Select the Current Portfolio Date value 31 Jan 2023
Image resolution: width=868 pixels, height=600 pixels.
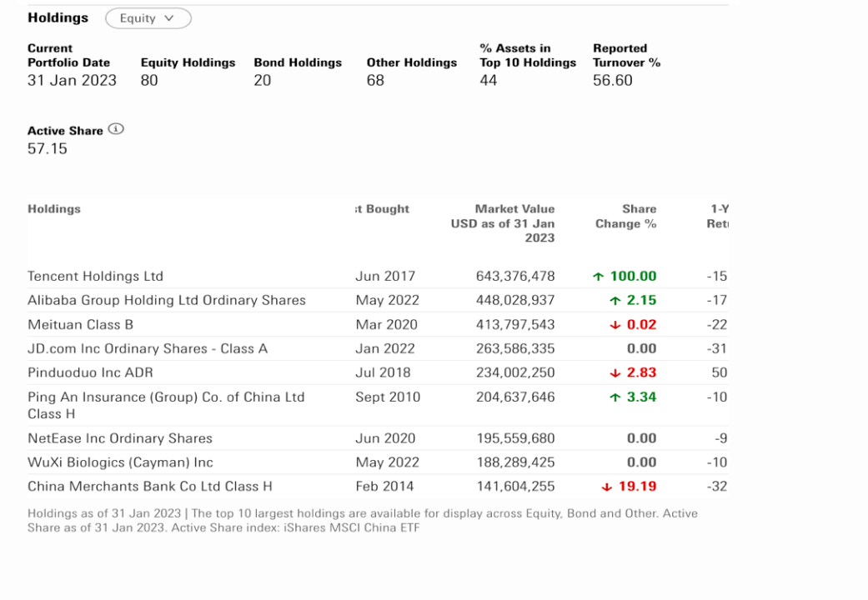72,80
